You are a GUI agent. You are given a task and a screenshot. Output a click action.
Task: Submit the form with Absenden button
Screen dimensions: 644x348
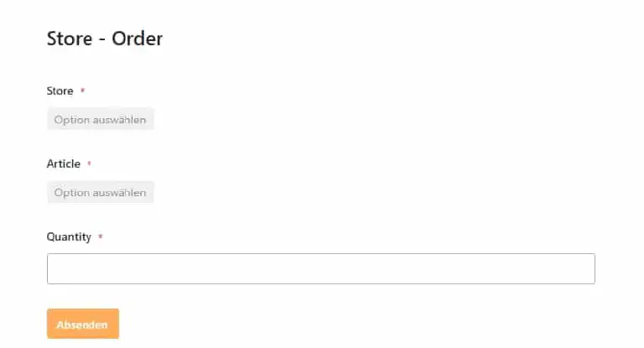pyautogui.click(x=83, y=324)
